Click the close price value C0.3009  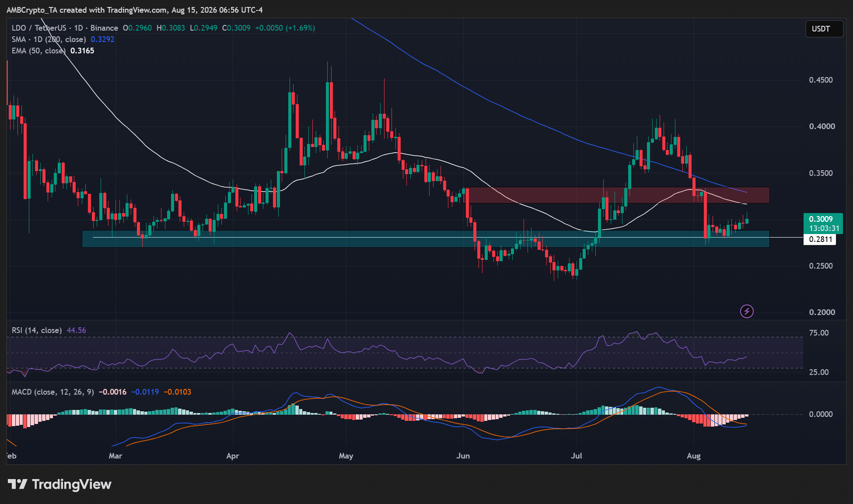pos(236,28)
